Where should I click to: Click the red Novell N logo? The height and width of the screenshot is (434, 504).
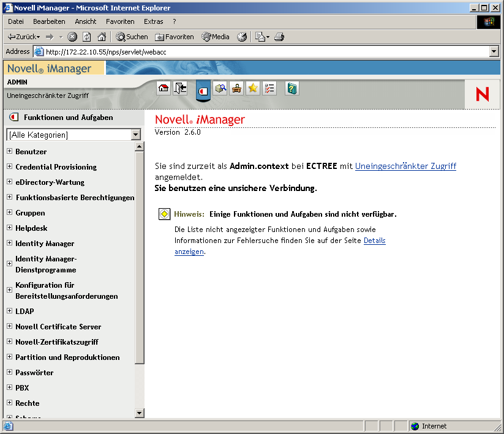483,94
